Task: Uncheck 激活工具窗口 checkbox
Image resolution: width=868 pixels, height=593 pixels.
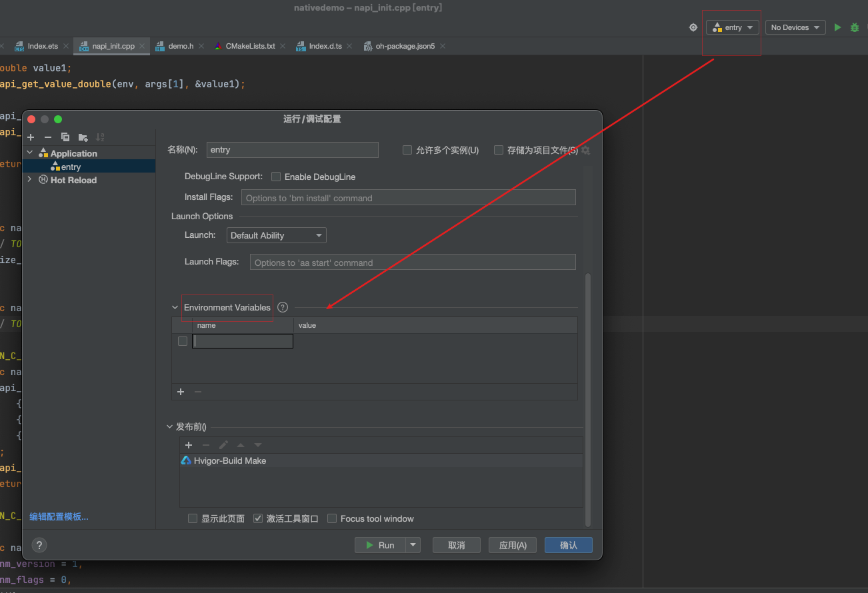Action: tap(258, 518)
